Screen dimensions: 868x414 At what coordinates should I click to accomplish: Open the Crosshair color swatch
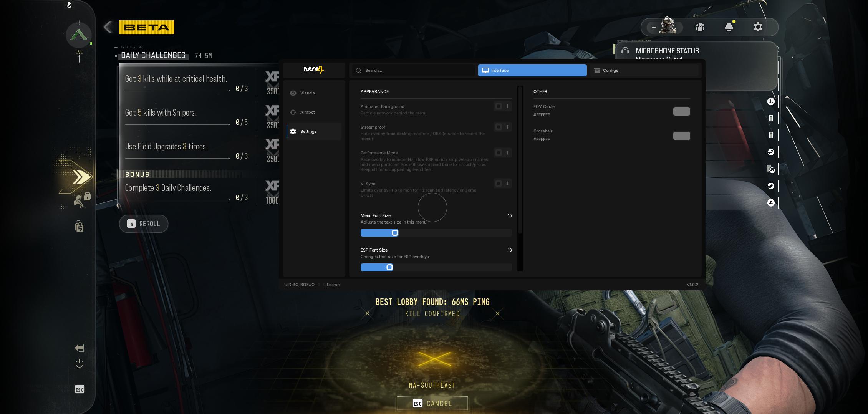coord(681,136)
